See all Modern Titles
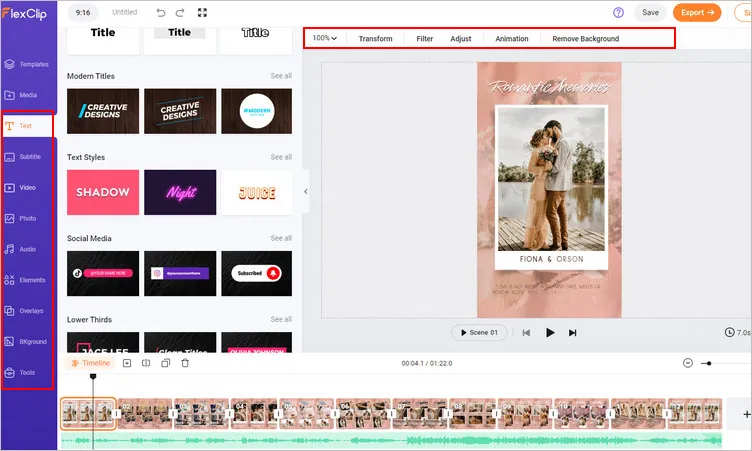The width and height of the screenshot is (752, 451). [281, 76]
